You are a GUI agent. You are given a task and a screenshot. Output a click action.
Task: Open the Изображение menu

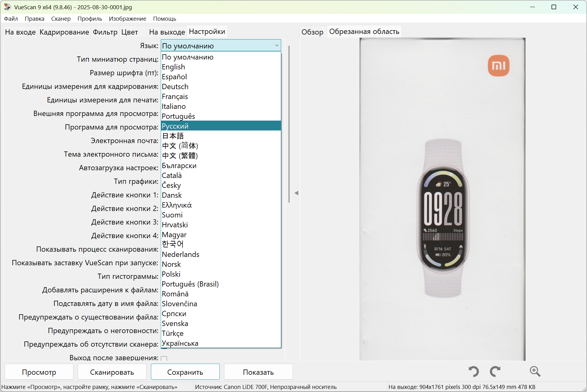(x=127, y=19)
